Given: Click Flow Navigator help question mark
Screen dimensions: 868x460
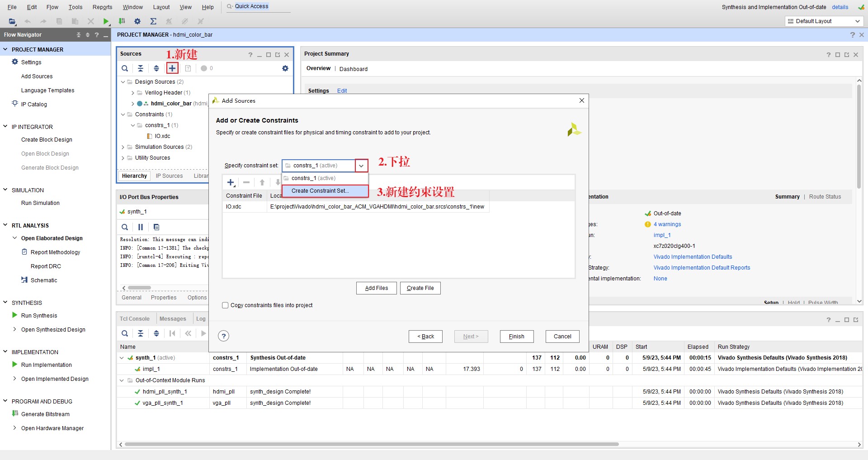Looking at the screenshot, I should click(97, 35).
